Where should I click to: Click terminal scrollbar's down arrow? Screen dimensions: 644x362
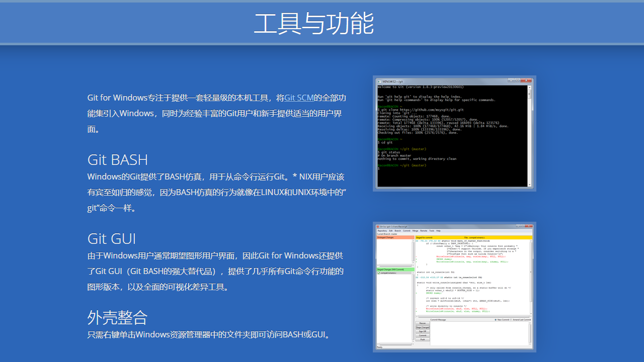pos(529,185)
